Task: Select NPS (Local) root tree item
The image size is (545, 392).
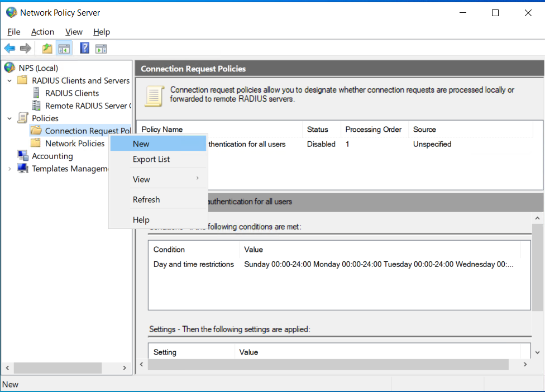Action: pos(38,68)
